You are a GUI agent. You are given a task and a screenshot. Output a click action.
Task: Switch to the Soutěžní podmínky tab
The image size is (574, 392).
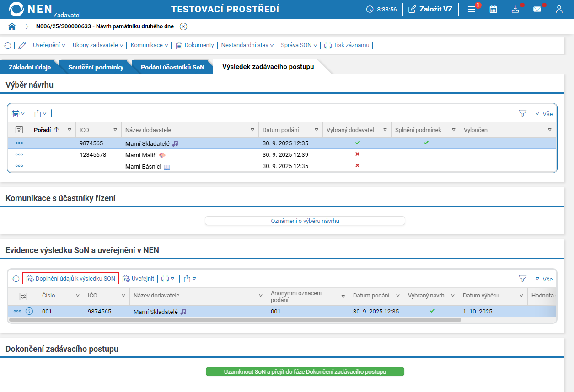pyautogui.click(x=96, y=67)
